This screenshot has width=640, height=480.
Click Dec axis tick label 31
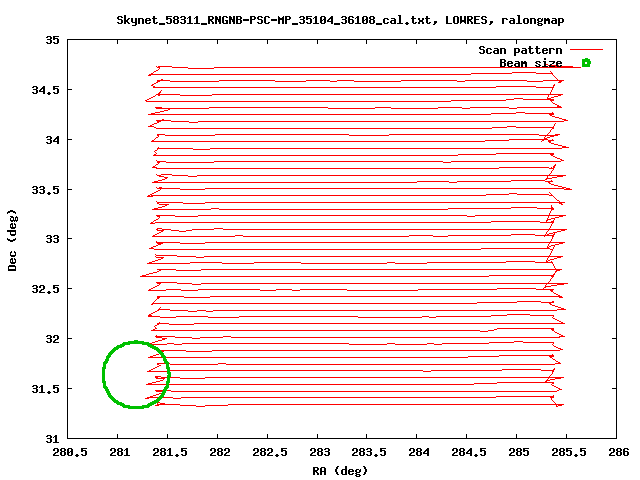coord(52,439)
